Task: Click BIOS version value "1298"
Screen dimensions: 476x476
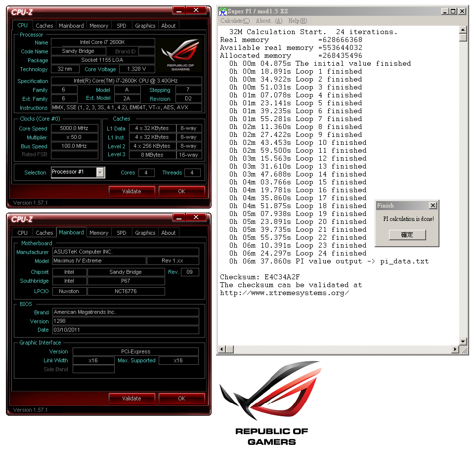Action: point(126,321)
